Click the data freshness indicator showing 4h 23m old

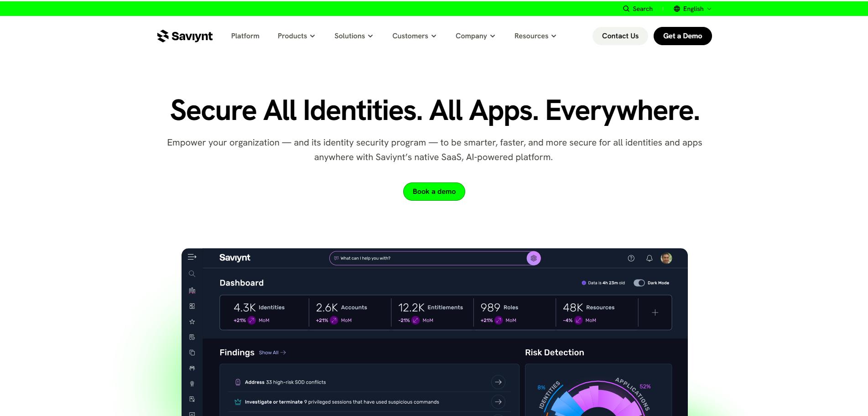point(603,283)
